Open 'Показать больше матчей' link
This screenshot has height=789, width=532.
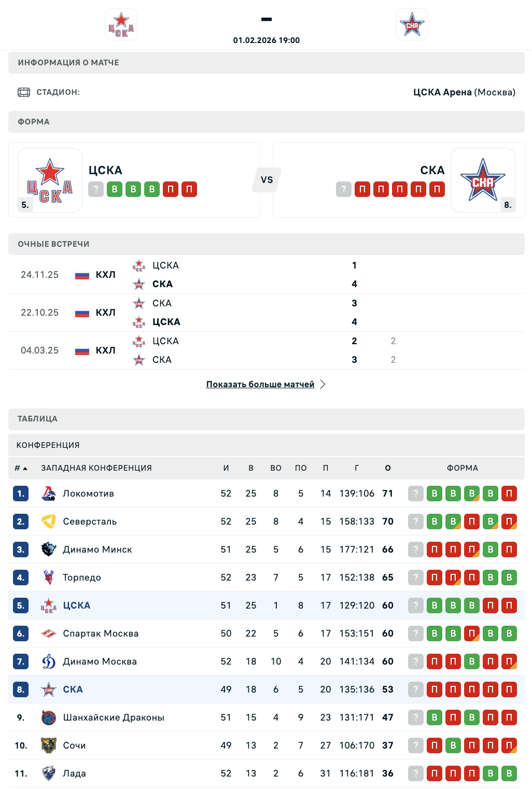[260, 384]
